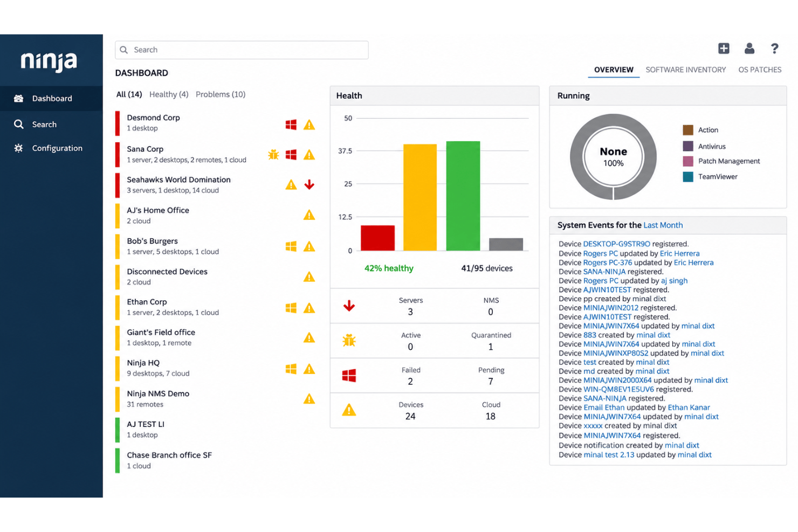The width and height of the screenshot is (798, 532).
Task: Click red down arrow in Health Servers row
Action: click(349, 306)
